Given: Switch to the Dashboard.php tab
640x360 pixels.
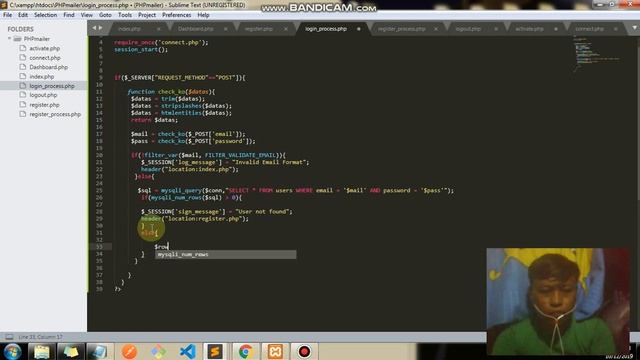Looking at the screenshot, I should [x=196, y=29].
